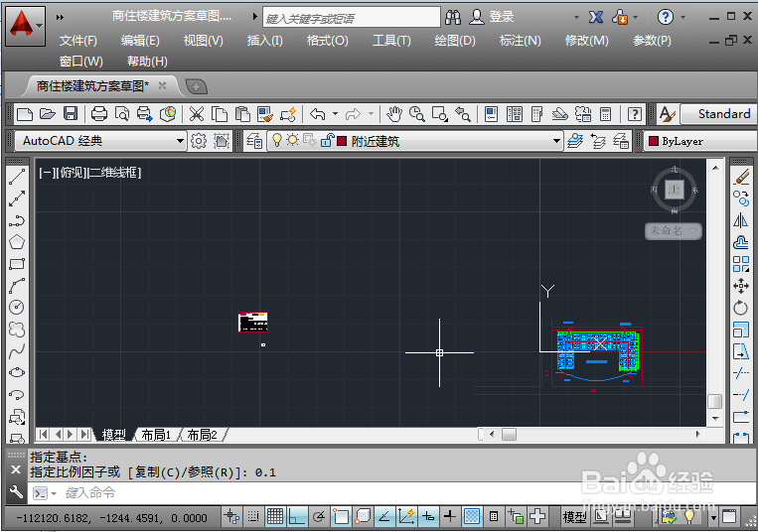This screenshot has width=758, height=532.
Task: Click the red color swatch beside 附近建筑
Action: [x=342, y=141]
